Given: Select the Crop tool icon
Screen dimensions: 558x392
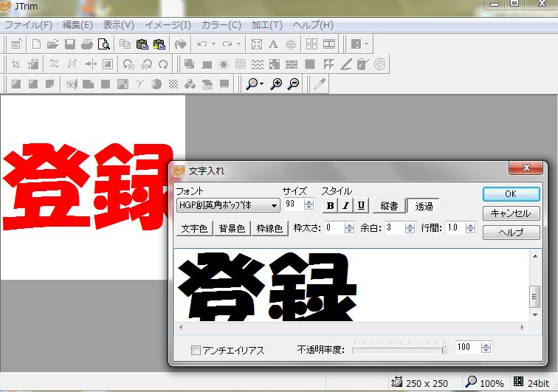Looking at the screenshot, I should pyautogui.click(x=16, y=64).
